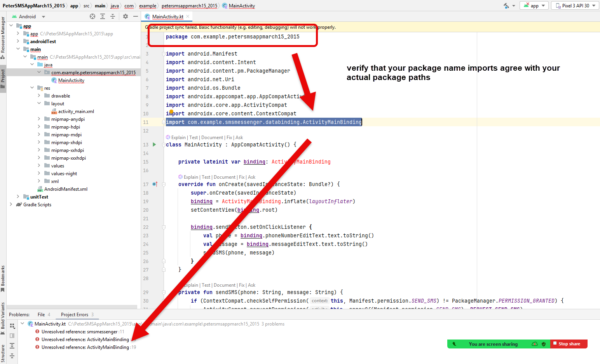Viewport: 600px width, 364px height.
Task: Click Collapse All icon in Problems panel
Action: pos(12,356)
